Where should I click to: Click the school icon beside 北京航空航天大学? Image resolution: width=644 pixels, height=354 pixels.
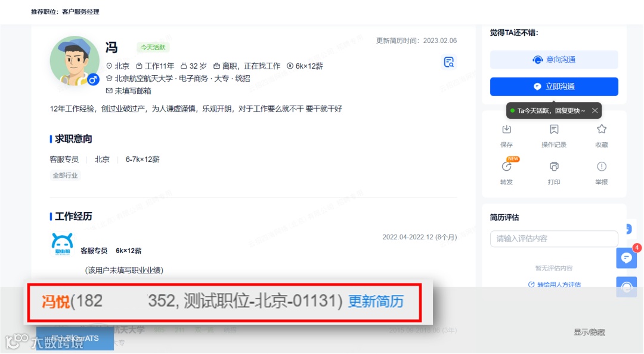[109, 78]
